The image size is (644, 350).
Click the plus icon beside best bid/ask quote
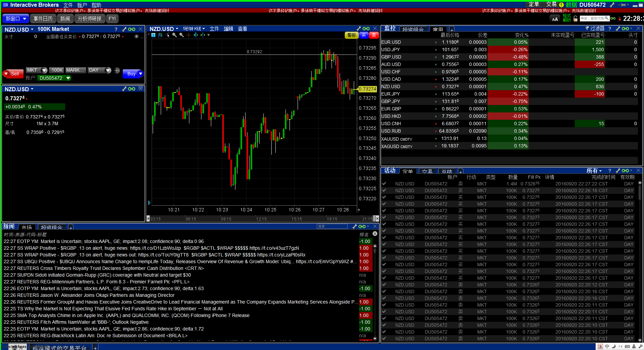pos(136,36)
